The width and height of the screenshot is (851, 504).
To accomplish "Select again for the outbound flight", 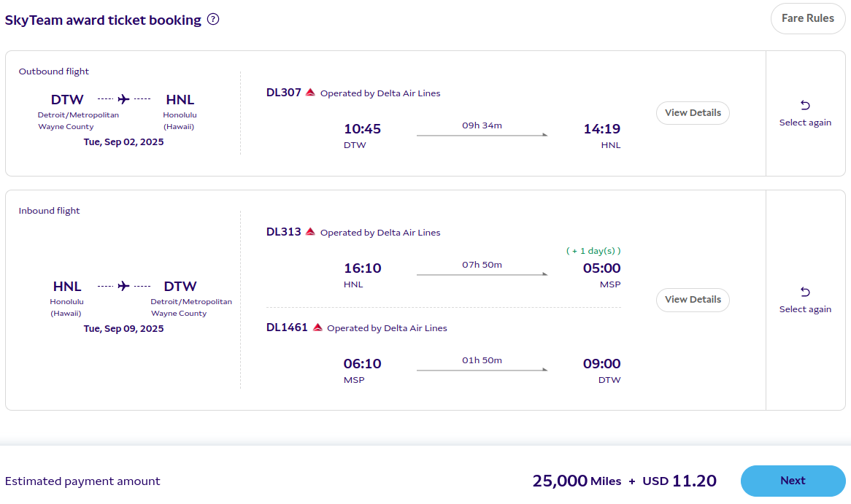I will 805,113.
